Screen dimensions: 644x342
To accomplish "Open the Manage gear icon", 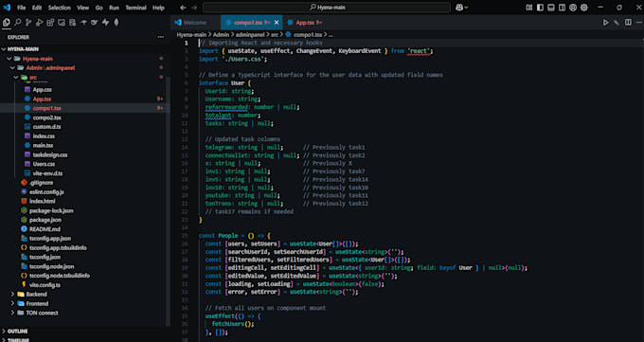I will 584,8.
